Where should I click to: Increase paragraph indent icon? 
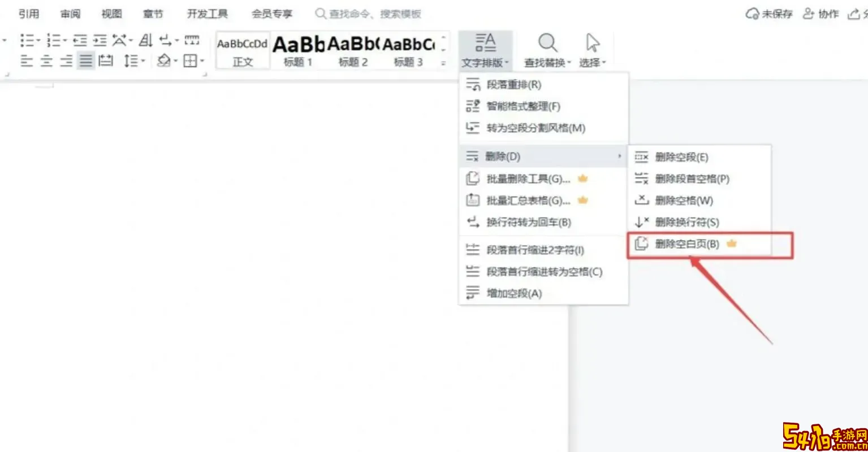100,40
